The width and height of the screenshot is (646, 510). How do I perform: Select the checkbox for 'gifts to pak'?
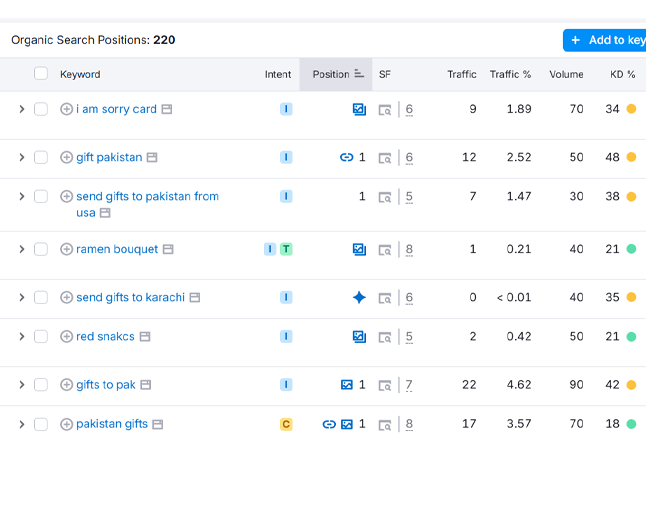pyautogui.click(x=41, y=385)
